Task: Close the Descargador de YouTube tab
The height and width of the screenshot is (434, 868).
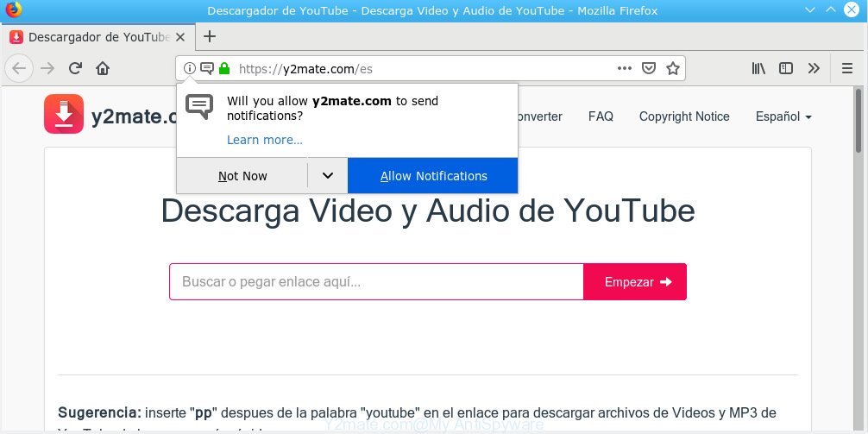Action: click(180, 37)
